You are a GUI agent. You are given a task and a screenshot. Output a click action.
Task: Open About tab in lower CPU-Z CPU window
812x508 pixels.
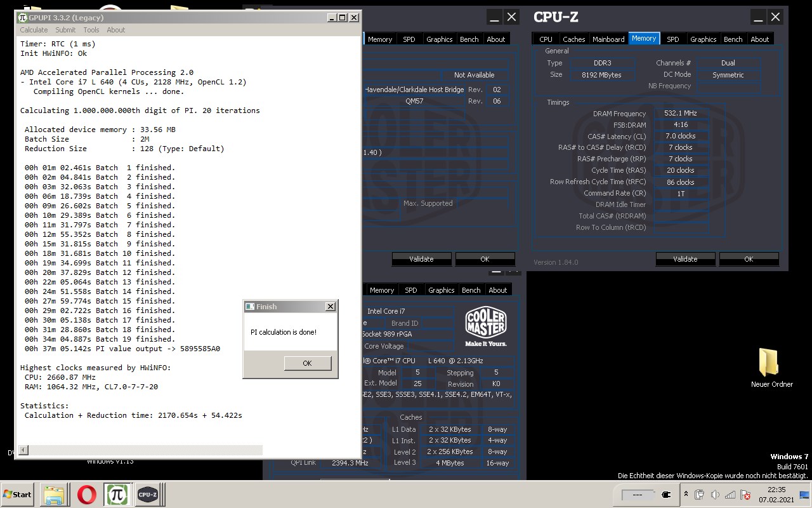point(498,290)
